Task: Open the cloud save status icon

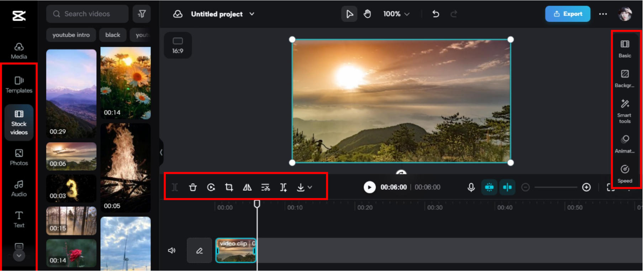Action: [x=178, y=14]
